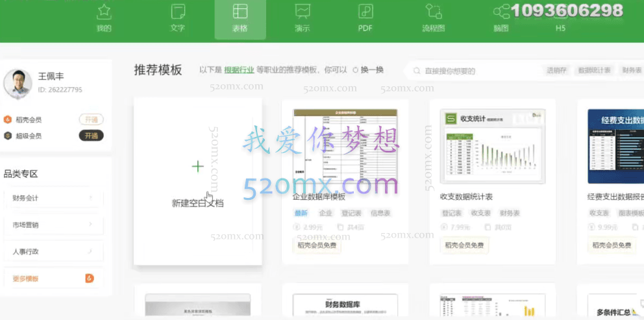644x320 pixels.
Task: Expand the 人事行政 category
Action: click(53, 251)
